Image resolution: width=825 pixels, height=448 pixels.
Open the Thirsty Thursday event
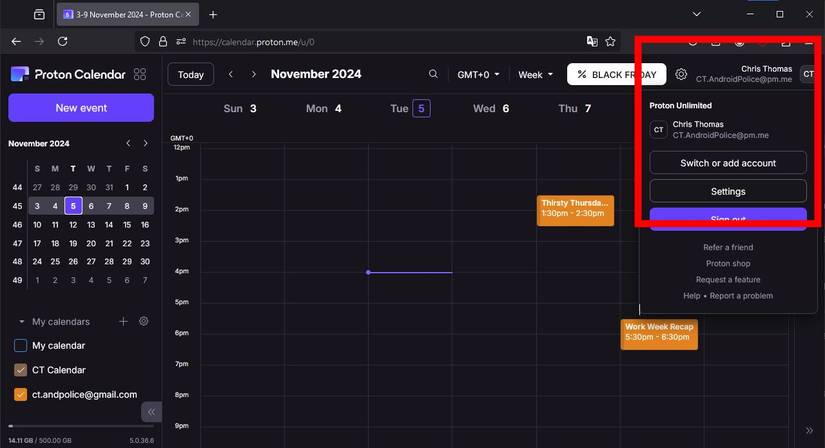(575, 209)
